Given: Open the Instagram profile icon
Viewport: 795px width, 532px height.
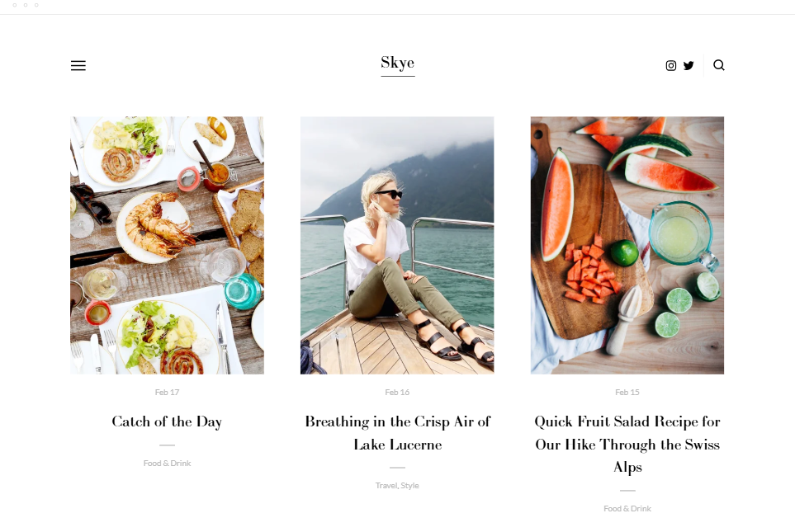Looking at the screenshot, I should 671,65.
